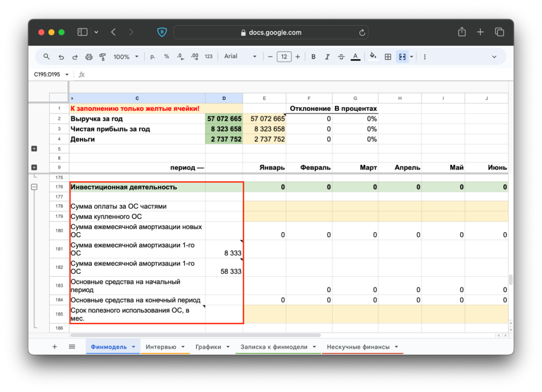Format as currency (р.)
Viewport: 542px width, 392px height.
152,56
